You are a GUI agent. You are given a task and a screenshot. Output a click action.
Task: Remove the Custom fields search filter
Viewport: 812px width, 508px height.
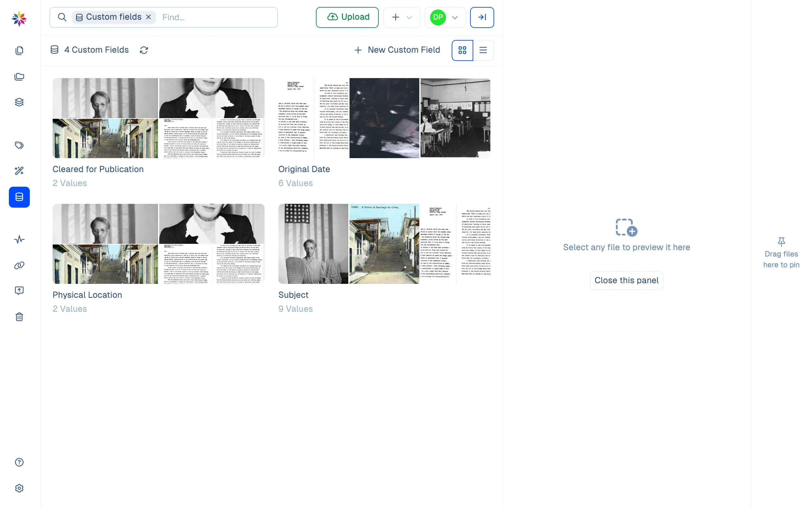pyautogui.click(x=148, y=17)
